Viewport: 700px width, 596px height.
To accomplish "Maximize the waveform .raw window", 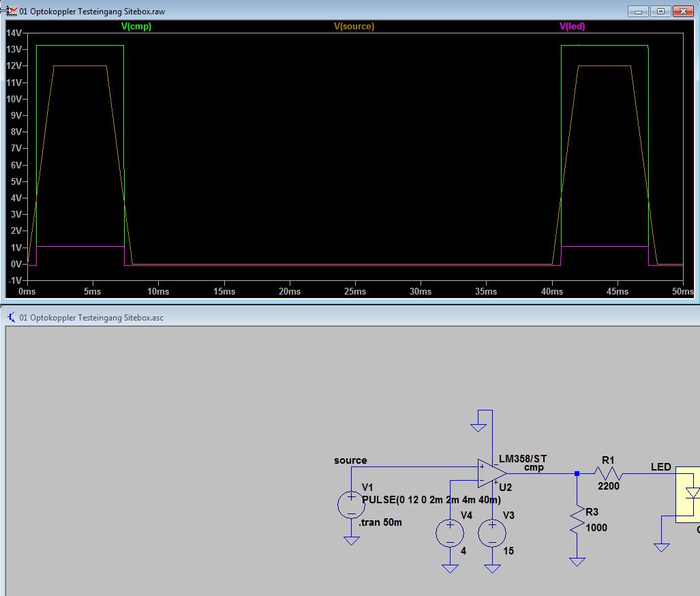I will point(660,11).
